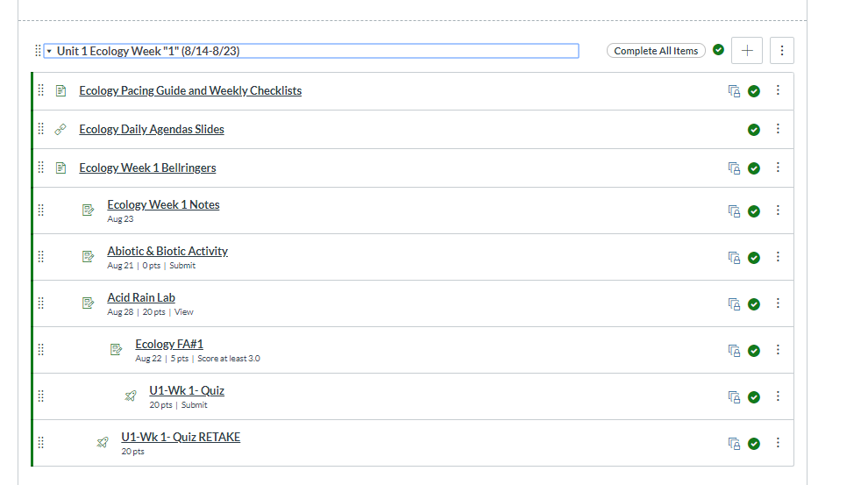Click the add item plus button for module
This screenshot has width=868, height=485.
(x=747, y=51)
